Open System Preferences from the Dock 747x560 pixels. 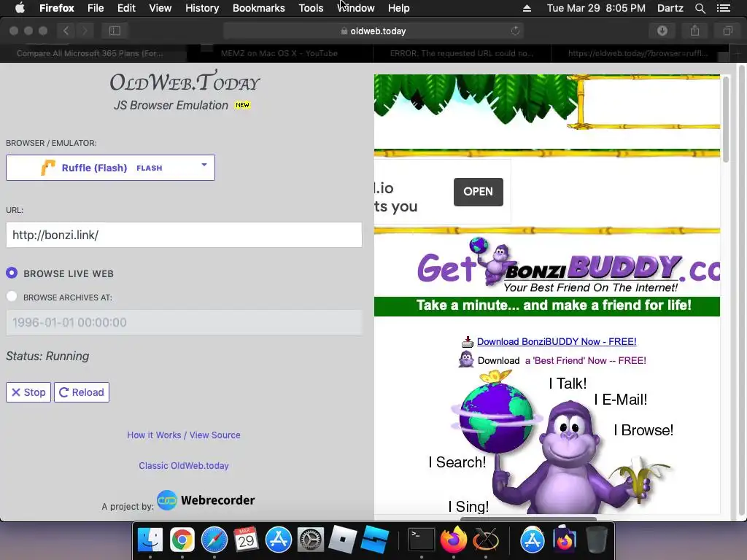tap(311, 540)
